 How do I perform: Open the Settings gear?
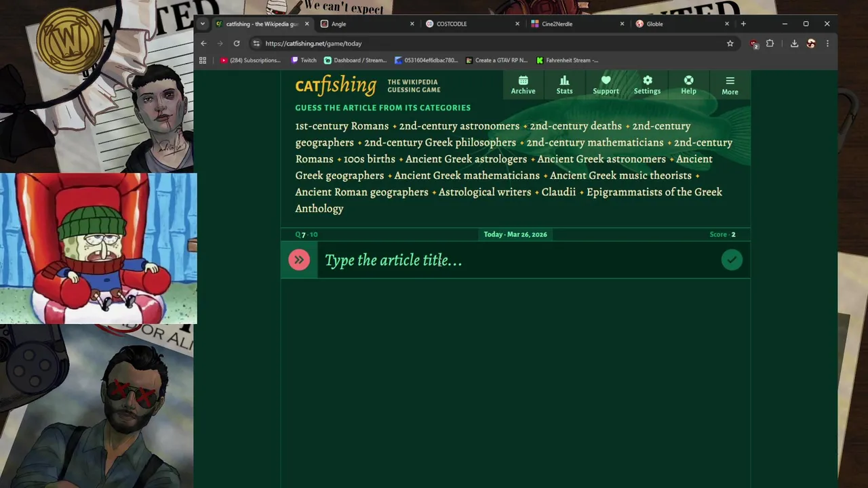pyautogui.click(x=647, y=85)
